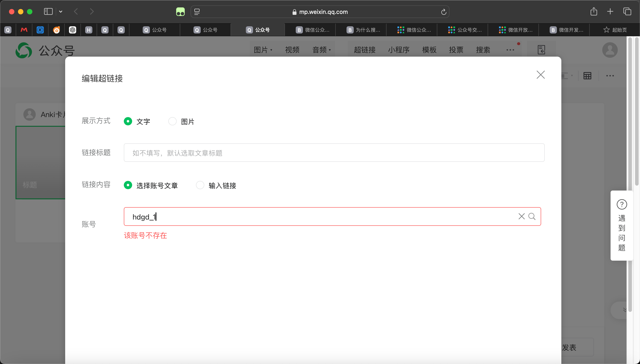The height and width of the screenshot is (364, 640).
Task: Reload the page with the refresh icon
Action: click(444, 12)
